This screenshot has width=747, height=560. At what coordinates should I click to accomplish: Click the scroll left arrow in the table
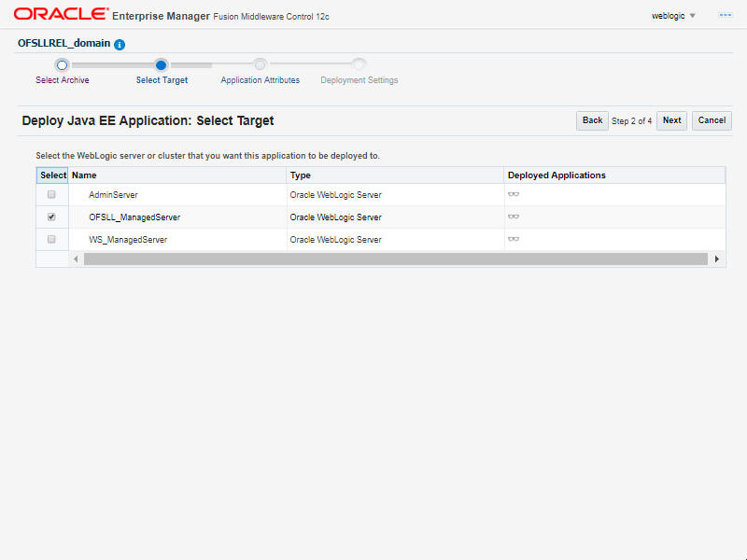[76, 259]
